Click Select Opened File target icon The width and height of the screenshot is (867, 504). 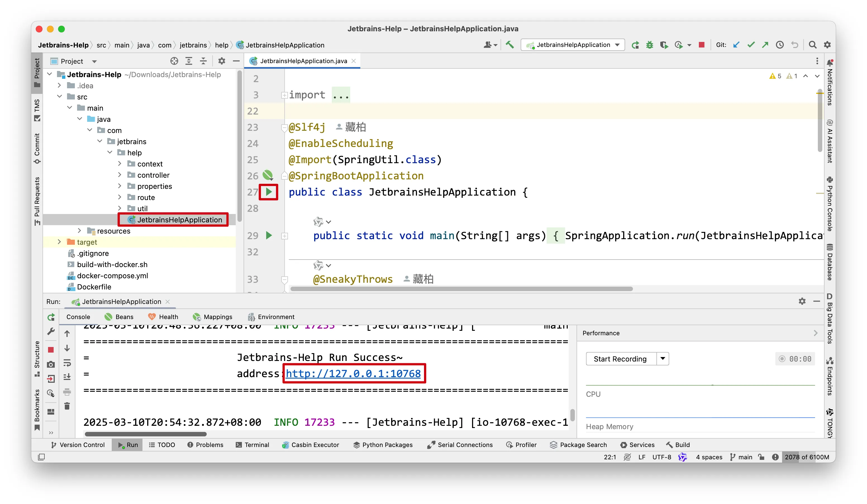pos(174,61)
